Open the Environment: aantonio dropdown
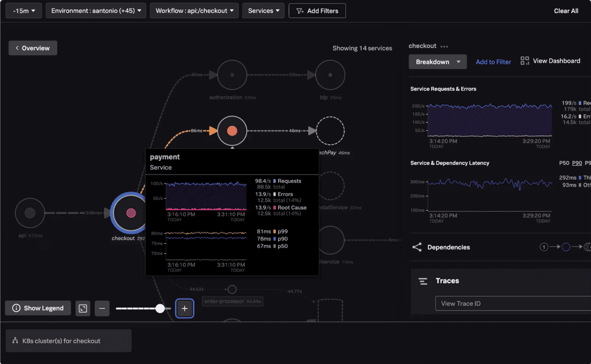Image resolution: width=591 pixels, height=364 pixels. (96, 11)
